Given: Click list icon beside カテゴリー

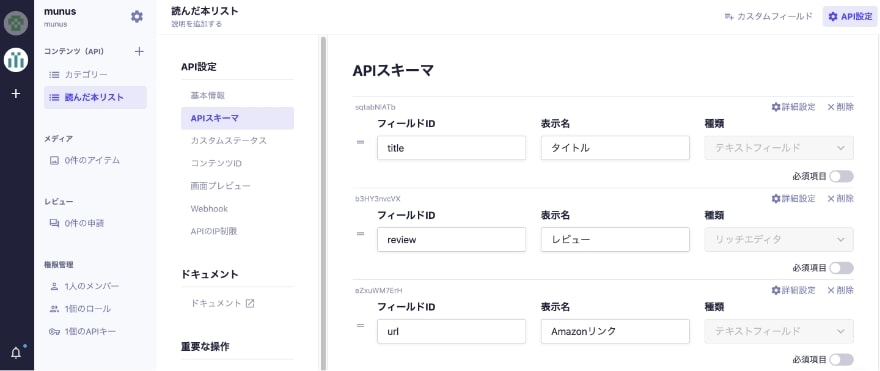Looking at the screenshot, I should click(54, 75).
